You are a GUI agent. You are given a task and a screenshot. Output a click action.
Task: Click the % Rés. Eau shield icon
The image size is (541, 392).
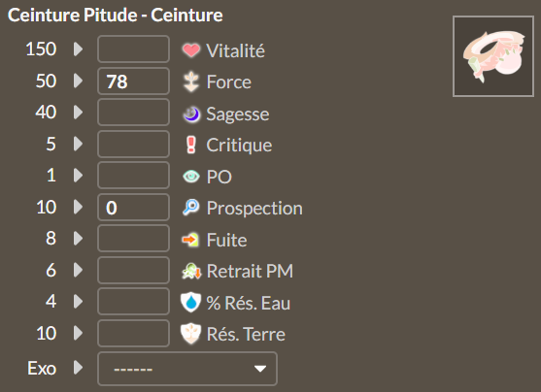point(190,302)
